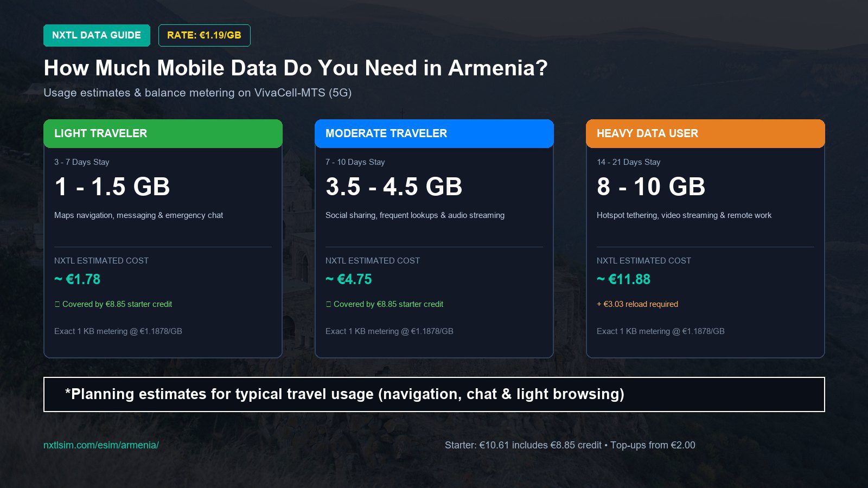Click the '3 - 7 Days Stay' label
Image resolution: width=868 pixels, height=488 pixels.
(x=82, y=162)
